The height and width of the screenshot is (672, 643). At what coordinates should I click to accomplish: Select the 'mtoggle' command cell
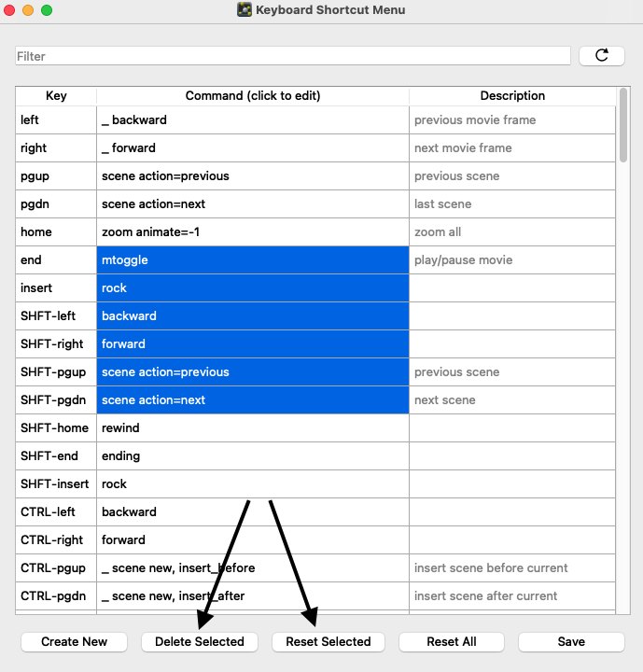pos(253,260)
